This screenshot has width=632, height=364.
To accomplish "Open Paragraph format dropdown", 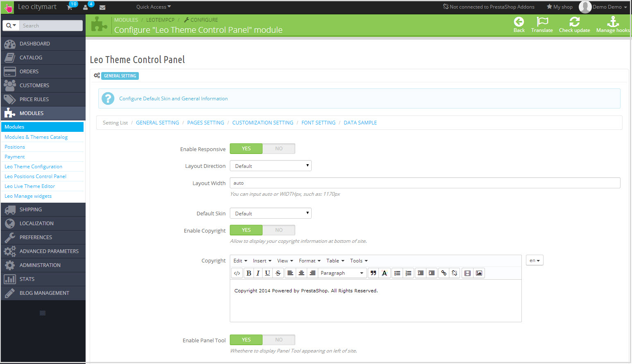I will tap(342, 273).
